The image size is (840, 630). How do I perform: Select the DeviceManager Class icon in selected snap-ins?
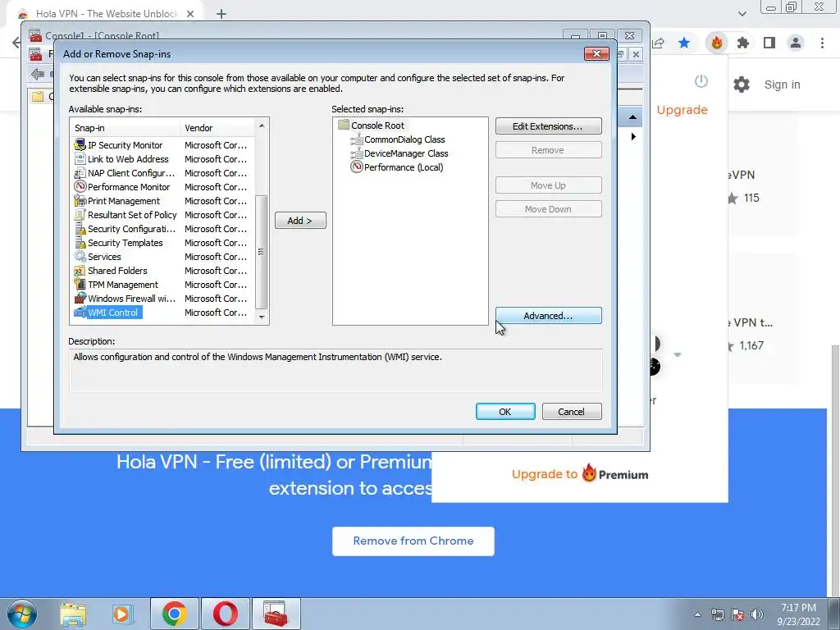(x=356, y=153)
